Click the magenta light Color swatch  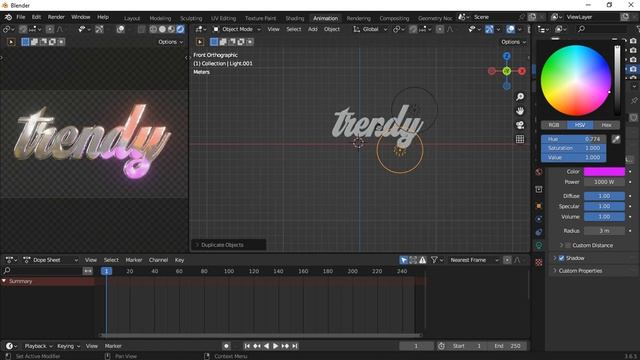604,171
